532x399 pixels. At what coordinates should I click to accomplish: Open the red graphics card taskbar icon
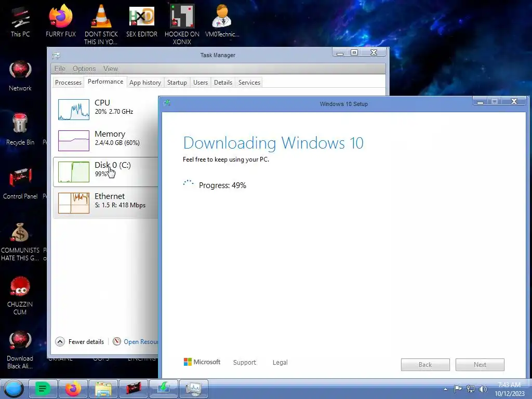click(134, 389)
